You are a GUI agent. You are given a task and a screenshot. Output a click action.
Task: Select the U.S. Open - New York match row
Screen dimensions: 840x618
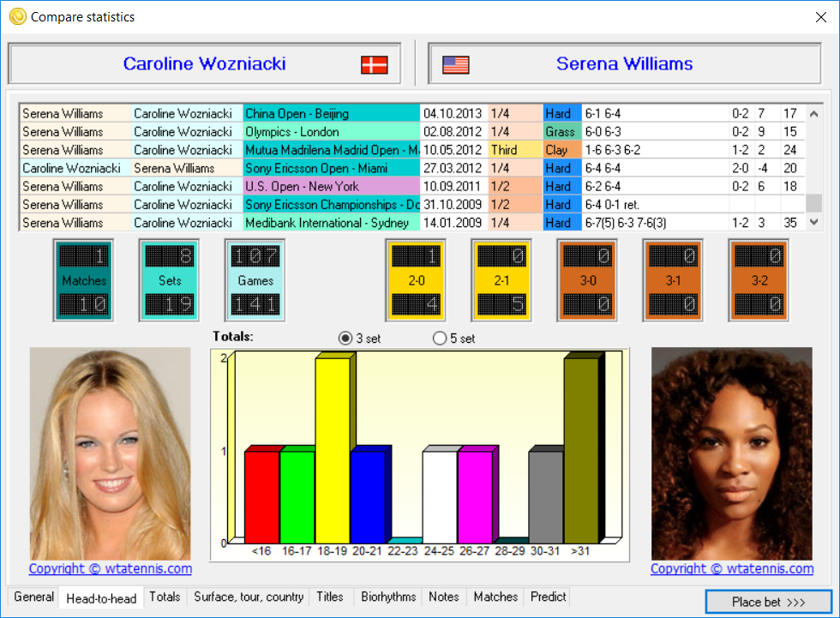point(331,186)
